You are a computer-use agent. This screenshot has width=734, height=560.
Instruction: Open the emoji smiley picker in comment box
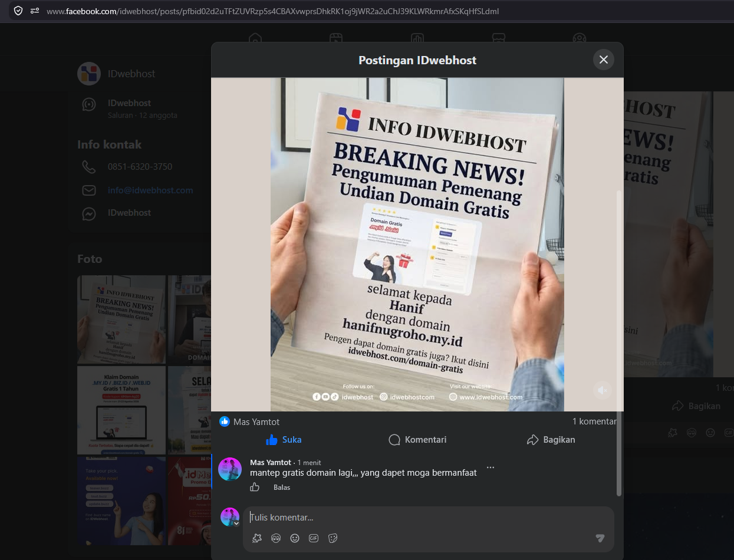pos(295,538)
